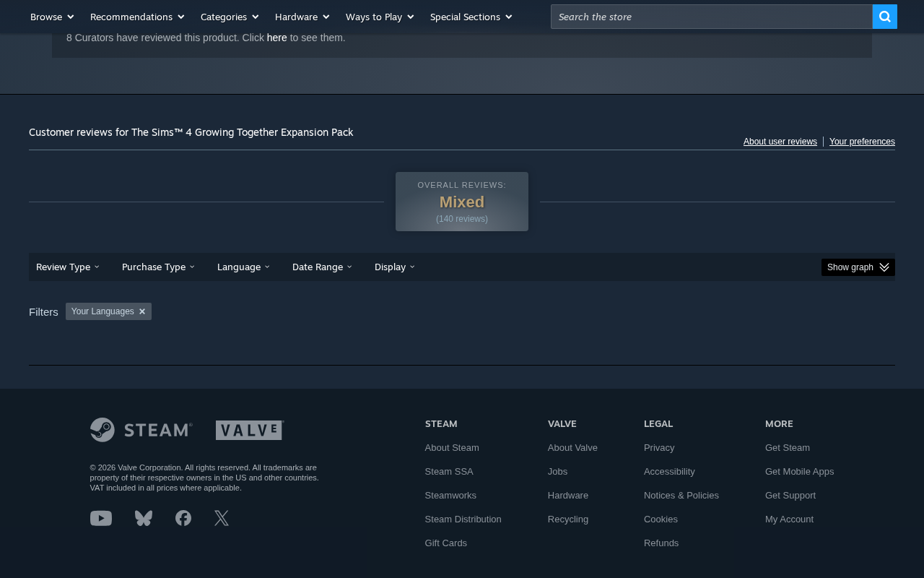Expand the Recommendations menu
This screenshot has height=578, width=924.
137,17
